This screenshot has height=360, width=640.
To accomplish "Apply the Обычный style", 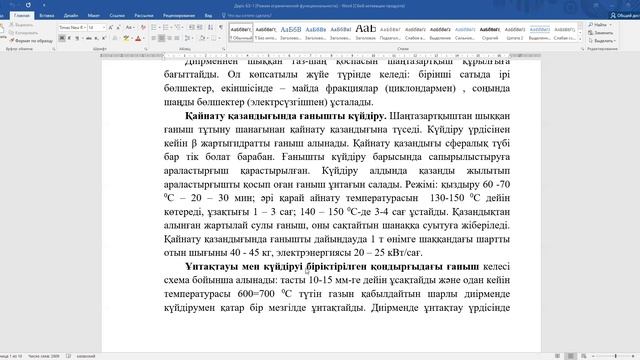I will point(241,32).
